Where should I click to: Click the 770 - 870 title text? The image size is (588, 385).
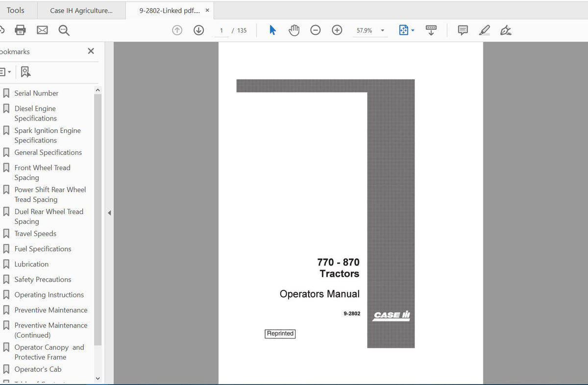coord(338,262)
